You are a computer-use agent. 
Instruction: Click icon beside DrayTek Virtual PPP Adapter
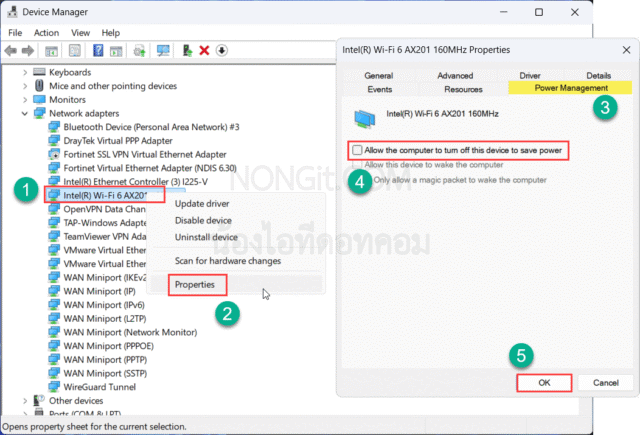54,140
